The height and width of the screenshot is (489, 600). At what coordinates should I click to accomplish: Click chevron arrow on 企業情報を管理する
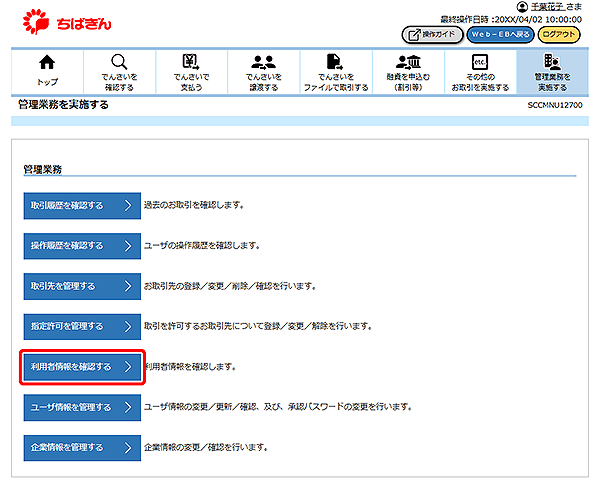[128, 448]
